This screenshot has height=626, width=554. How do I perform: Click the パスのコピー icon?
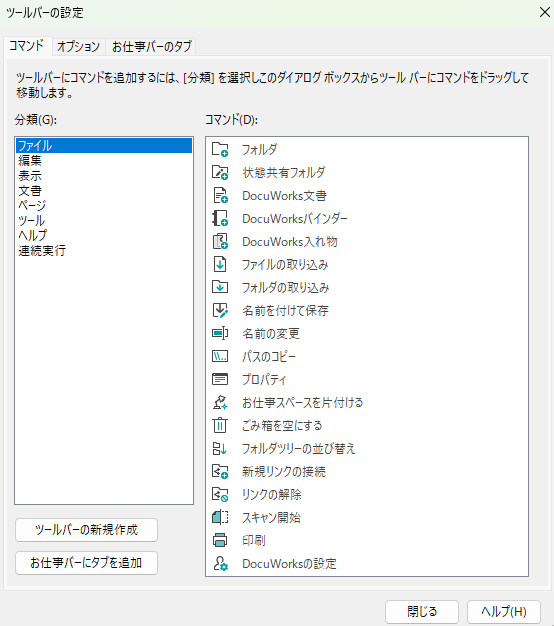coord(220,357)
